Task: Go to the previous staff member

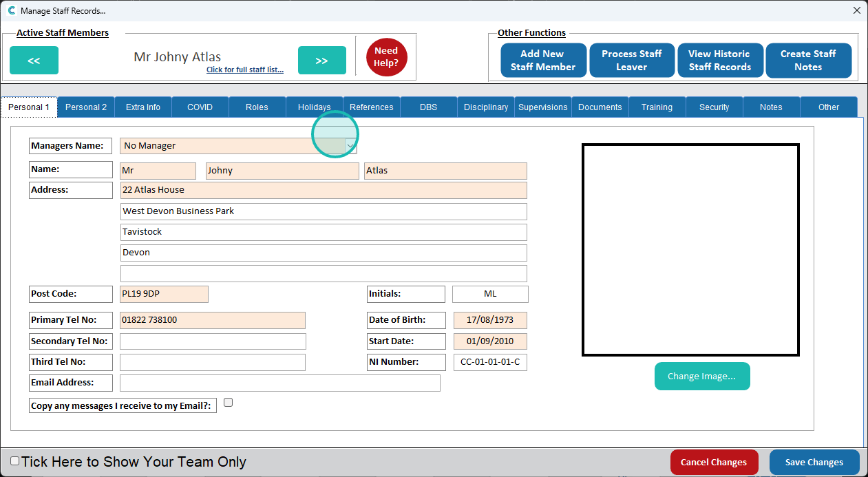Action: [34, 61]
